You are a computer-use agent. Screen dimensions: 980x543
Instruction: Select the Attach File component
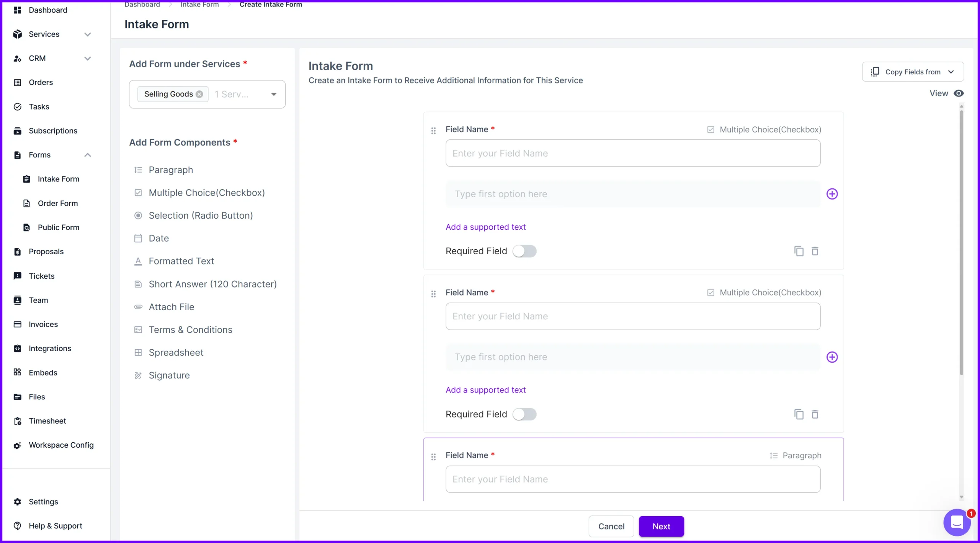171,307
